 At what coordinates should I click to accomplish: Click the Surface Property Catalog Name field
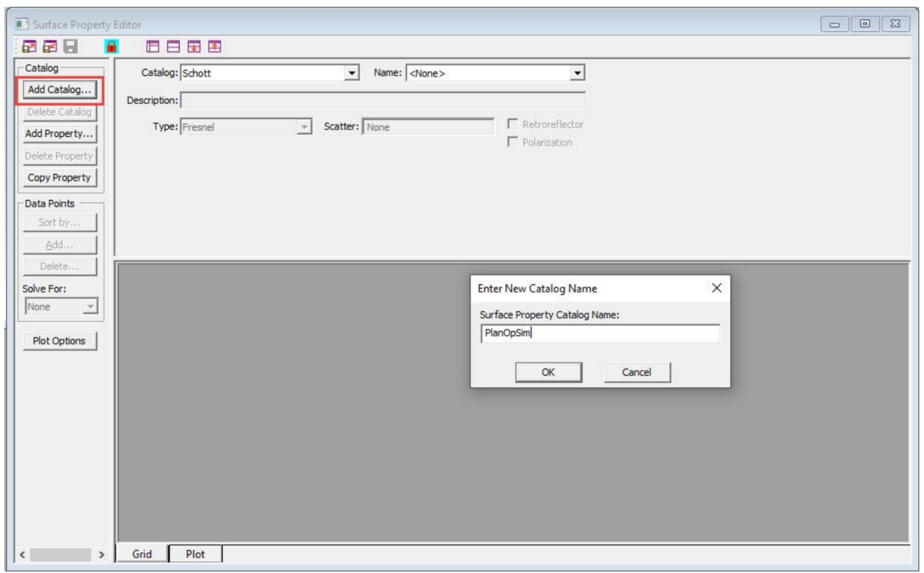click(x=599, y=333)
